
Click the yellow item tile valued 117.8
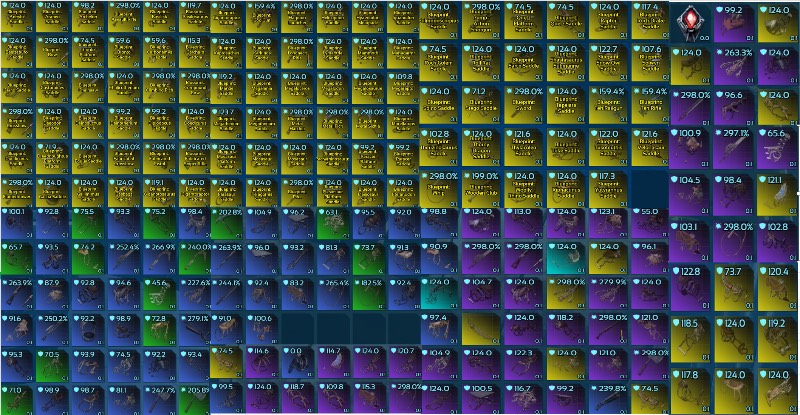(x=690, y=392)
